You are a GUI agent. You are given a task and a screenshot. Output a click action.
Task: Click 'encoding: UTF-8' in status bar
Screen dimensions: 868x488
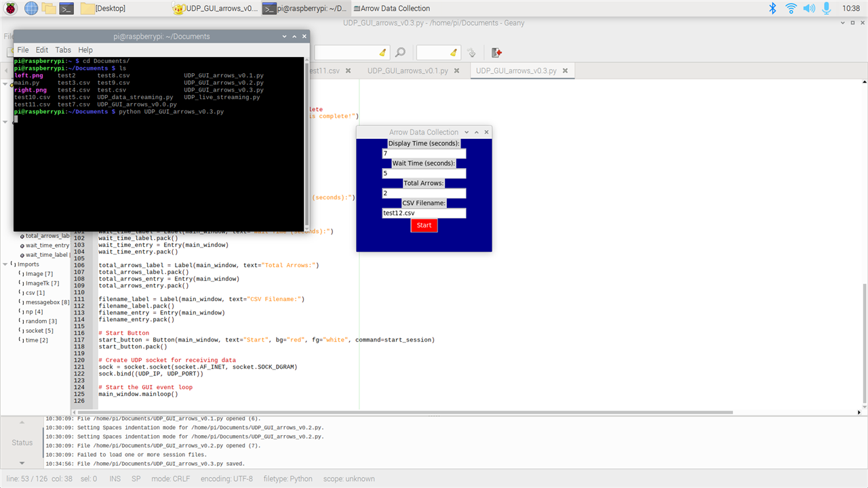click(x=226, y=479)
